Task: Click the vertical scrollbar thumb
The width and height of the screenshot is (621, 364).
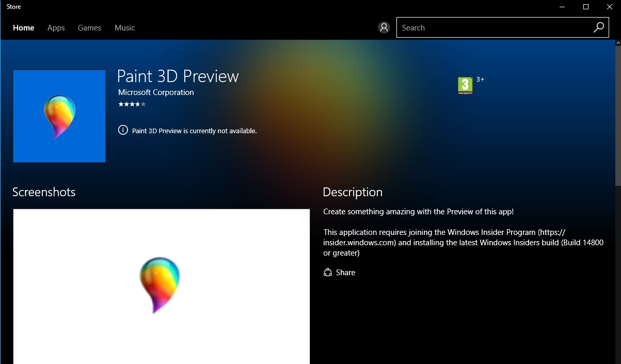Action: pos(618,117)
